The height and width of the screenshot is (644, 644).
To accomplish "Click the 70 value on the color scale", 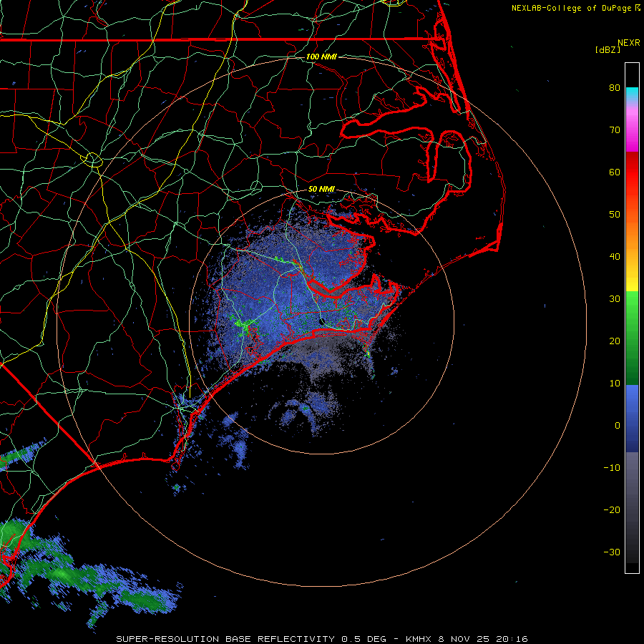I will click(x=615, y=130).
